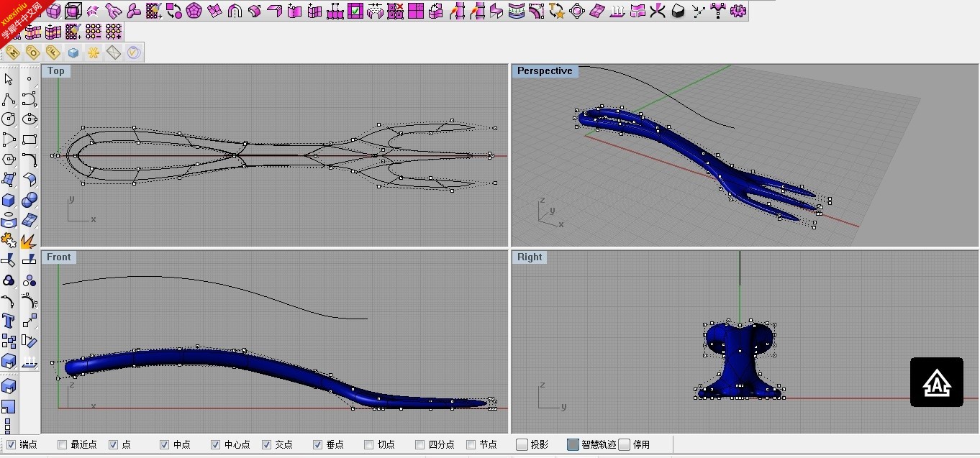
Task: Click the O tag icon
Action: click(33, 52)
